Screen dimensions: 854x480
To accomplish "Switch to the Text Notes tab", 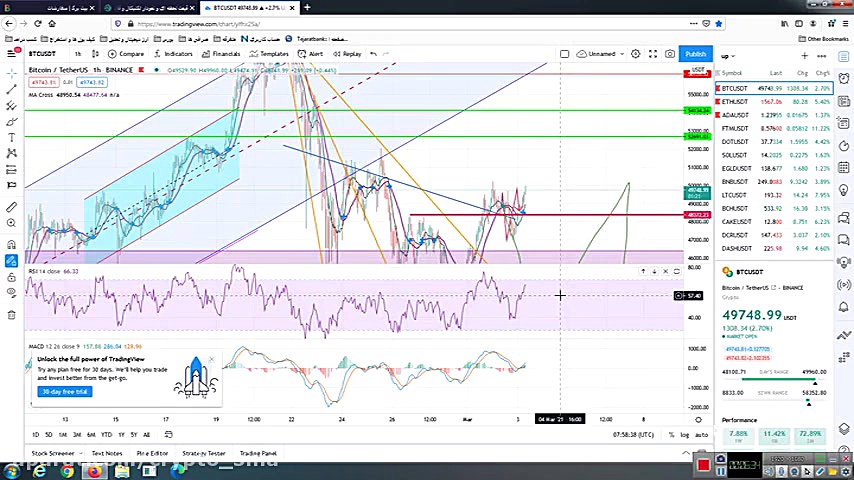I will click(x=107, y=453).
